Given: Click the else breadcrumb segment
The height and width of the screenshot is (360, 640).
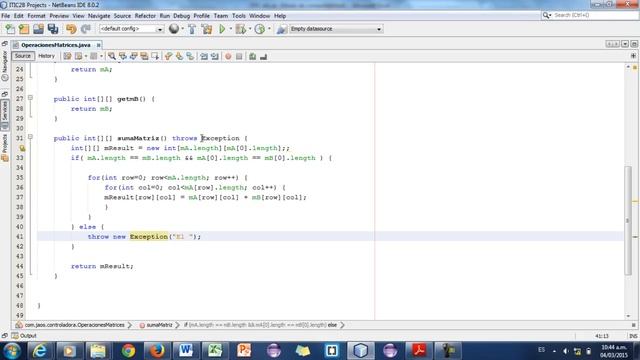Looking at the screenshot, I should click(x=332, y=325).
